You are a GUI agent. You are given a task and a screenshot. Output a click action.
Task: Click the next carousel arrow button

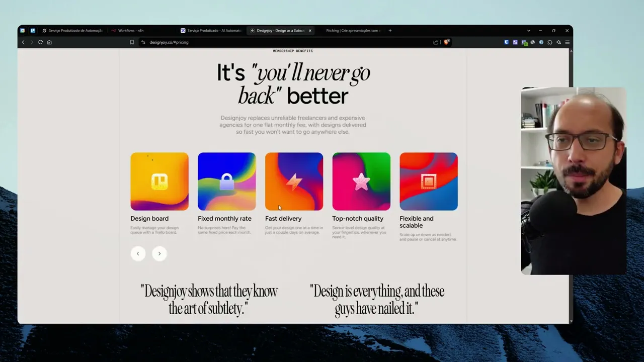click(x=159, y=253)
